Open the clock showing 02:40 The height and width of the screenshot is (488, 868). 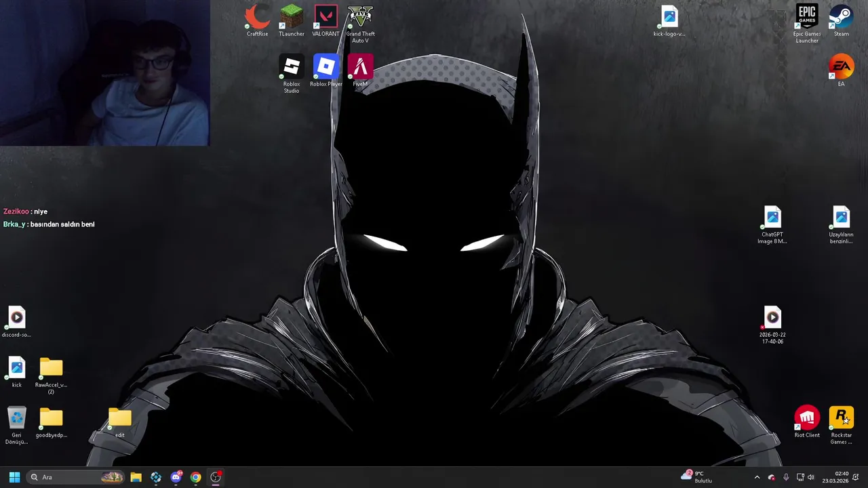tap(835, 477)
